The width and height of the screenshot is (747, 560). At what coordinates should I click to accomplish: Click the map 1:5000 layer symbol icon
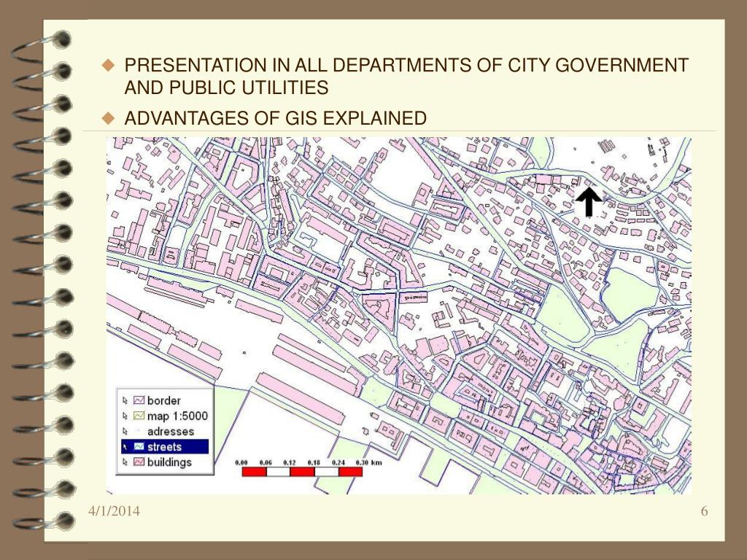point(139,416)
